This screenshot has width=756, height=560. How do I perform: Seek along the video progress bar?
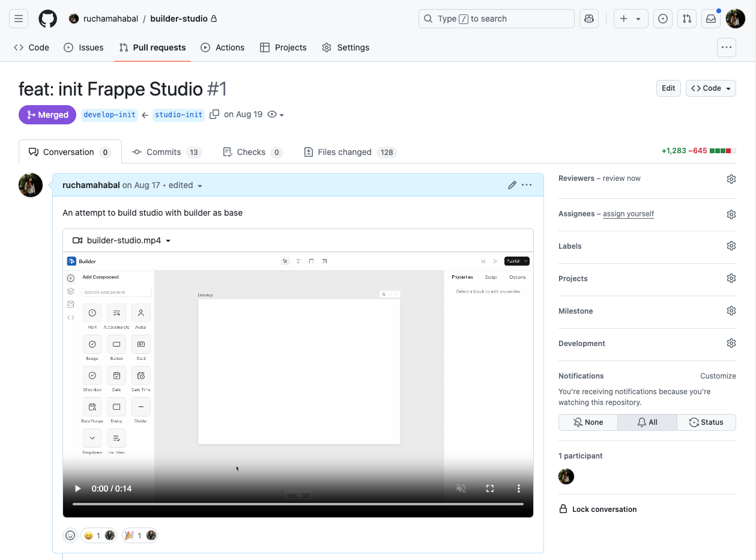coord(298,504)
